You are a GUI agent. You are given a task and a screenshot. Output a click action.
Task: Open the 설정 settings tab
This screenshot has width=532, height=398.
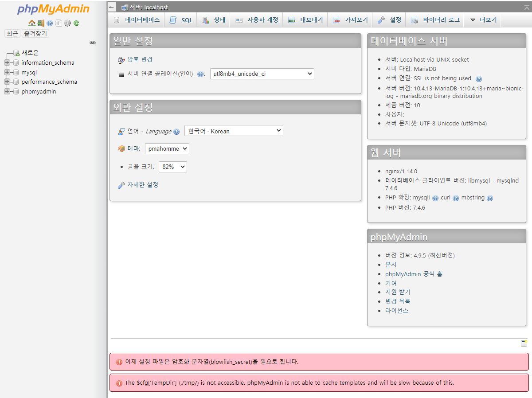pyautogui.click(x=389, y=20)
